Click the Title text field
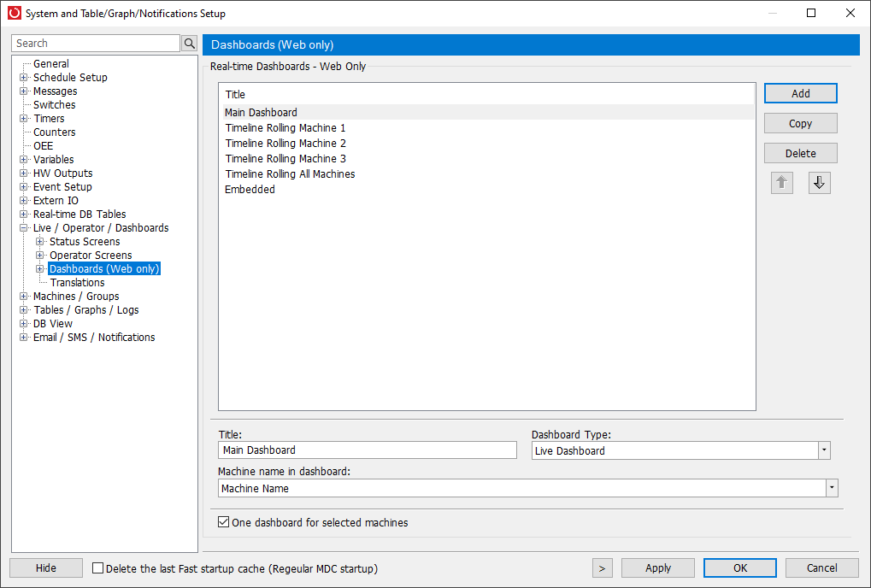This screenshot has height=588, width=871. click(368, 450)
